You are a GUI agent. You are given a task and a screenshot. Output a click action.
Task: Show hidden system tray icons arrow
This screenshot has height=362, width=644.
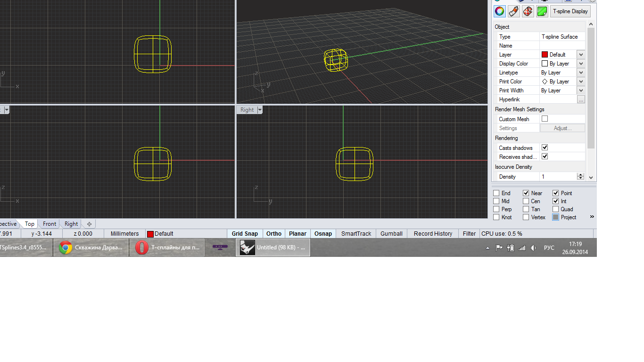(x=487, y=248)
